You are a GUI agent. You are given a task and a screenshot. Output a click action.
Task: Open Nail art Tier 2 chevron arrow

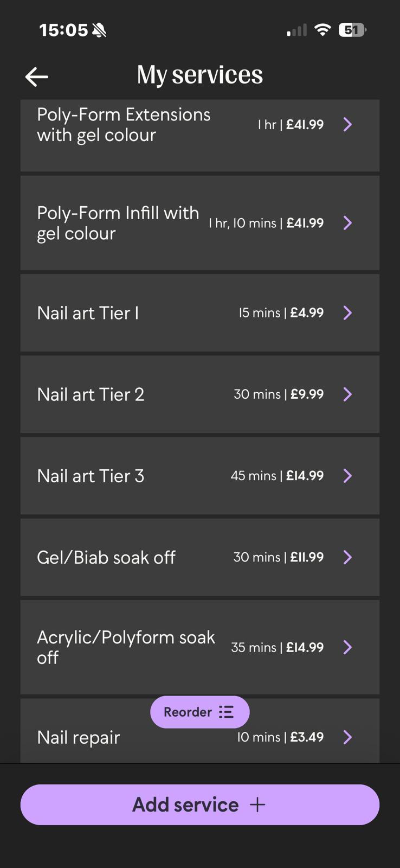point(348,394)
